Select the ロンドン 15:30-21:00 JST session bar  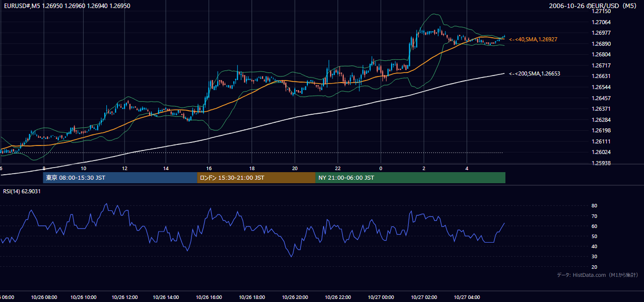[x=256, y=178]
